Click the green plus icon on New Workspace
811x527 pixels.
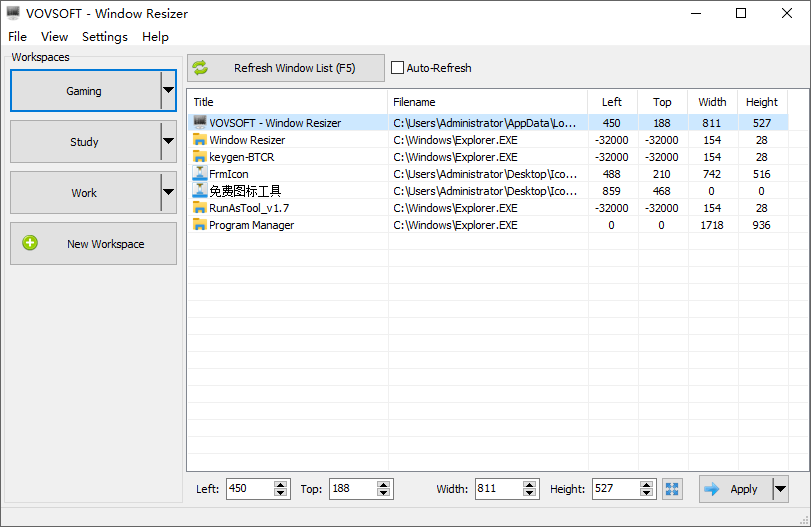click(30, 243)
